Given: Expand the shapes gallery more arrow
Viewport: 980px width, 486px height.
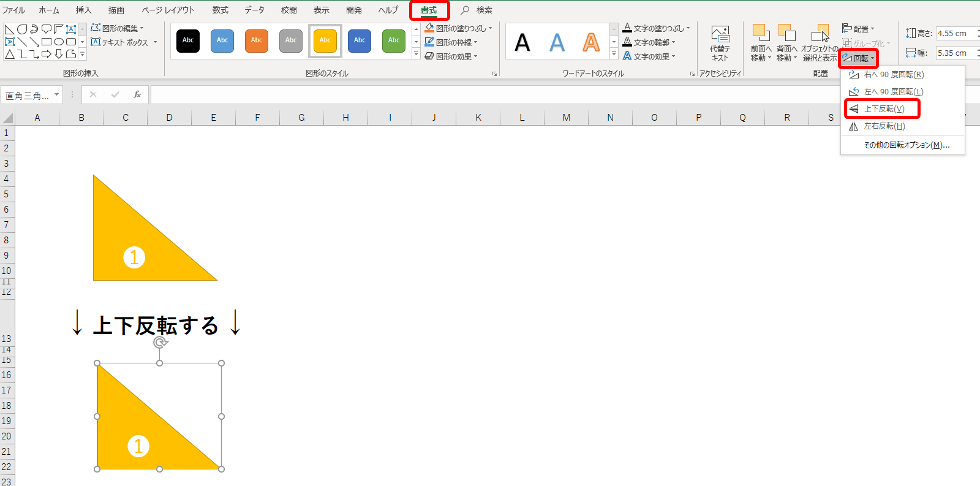Looking at the screenshot, I should click(x=82, y=55).
